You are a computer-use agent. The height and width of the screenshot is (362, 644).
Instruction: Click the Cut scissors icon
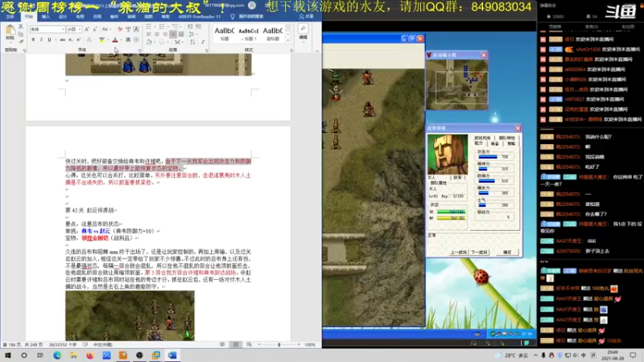click(21, 27)
